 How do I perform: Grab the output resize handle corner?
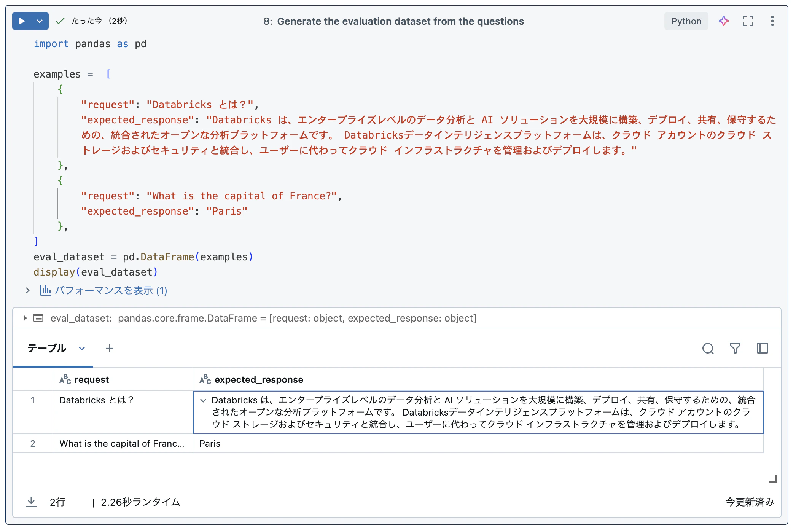click(773, 479)
